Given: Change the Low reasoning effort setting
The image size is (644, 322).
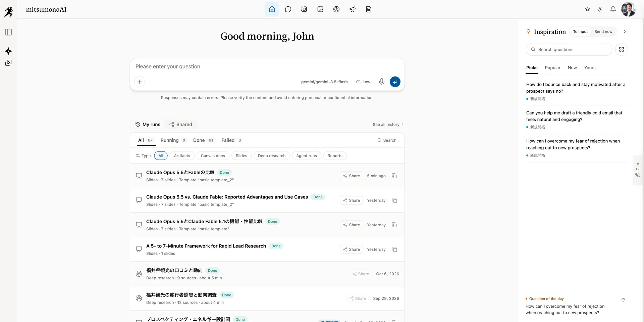Looking at the screenshot, I should tap(363, 82).
